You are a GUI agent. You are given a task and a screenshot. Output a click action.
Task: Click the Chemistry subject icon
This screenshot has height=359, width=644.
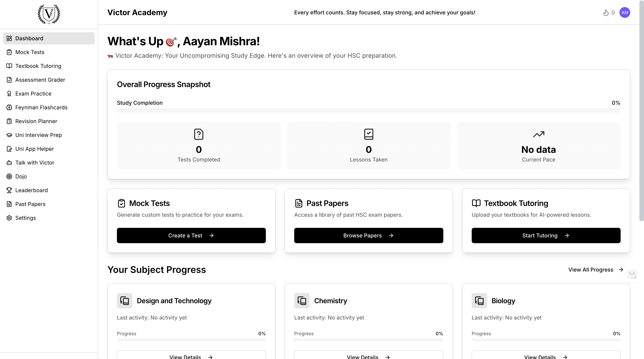tap(302, 301)
